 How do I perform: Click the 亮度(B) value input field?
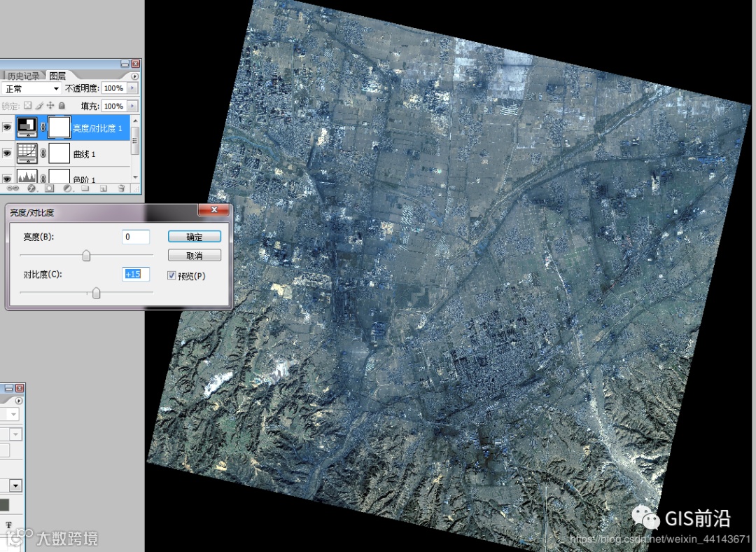pyautogui.click(x=136, y=237)
